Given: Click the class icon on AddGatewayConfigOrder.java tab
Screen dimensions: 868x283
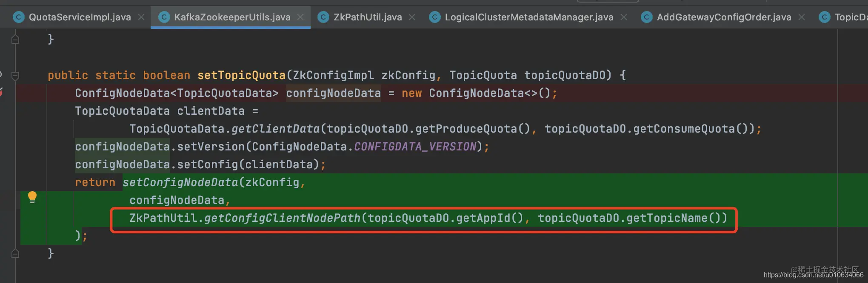Looking at the screenshot, I should pos(647,17).
